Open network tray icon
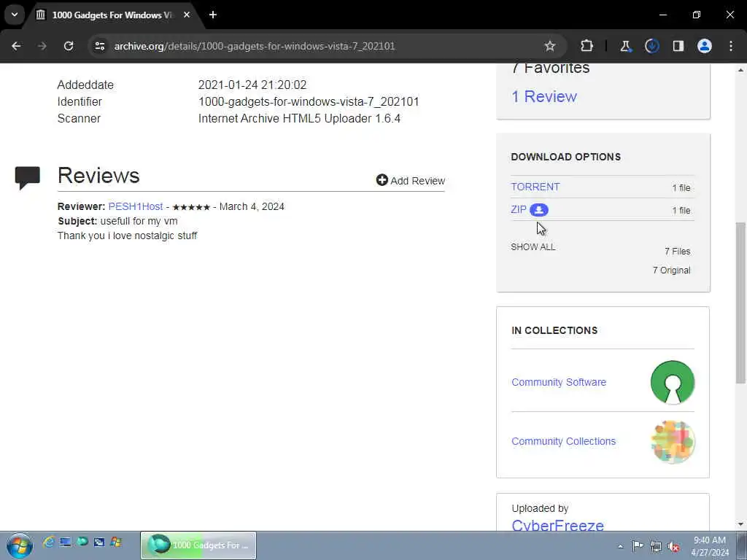The image size is (747, 560). click(656, 546)
